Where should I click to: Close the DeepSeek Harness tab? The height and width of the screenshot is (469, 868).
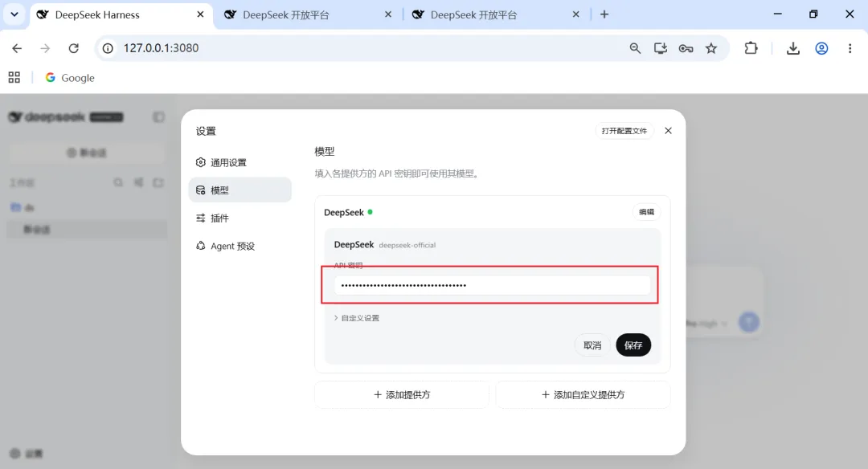coord(200,14)
